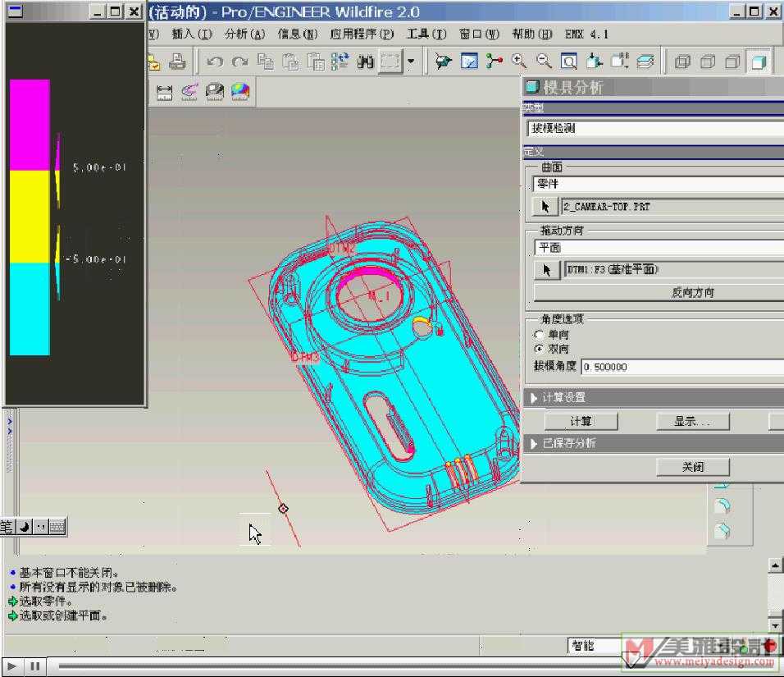This screenshot has height=677, width=784.
Task: Open the 平面 pull direction dropdown
Action: (659, 248)
